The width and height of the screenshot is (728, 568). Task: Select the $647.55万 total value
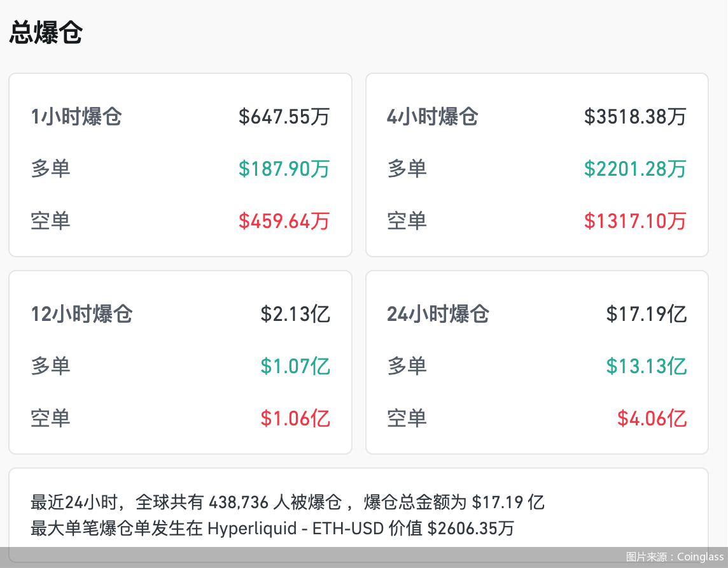point(284,117)
